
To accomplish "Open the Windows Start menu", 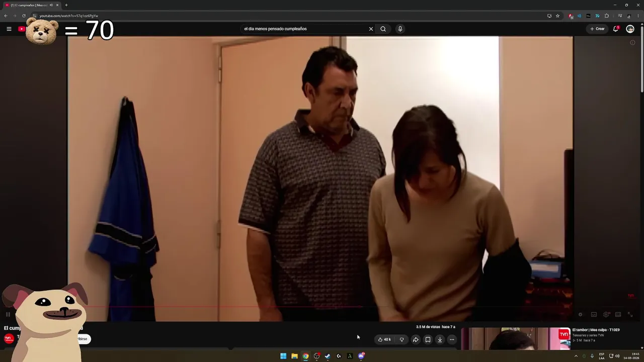I will click(x=283, y=356).
